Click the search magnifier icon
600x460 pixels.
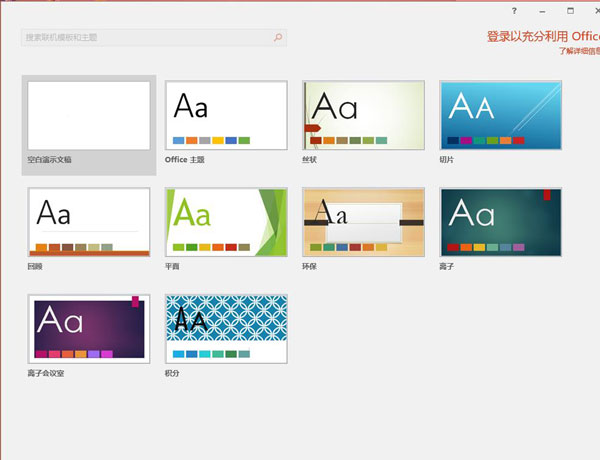pos(277,37)
